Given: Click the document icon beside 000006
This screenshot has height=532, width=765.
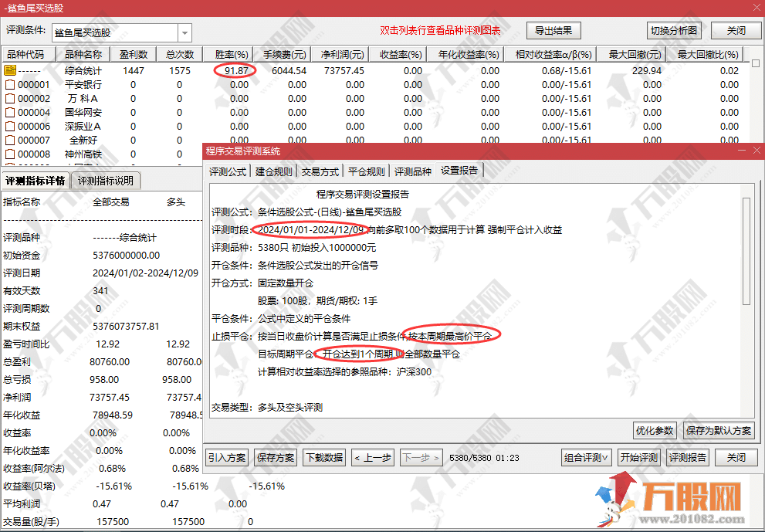Looking at the screenshot, I should [x=10, y=127].
